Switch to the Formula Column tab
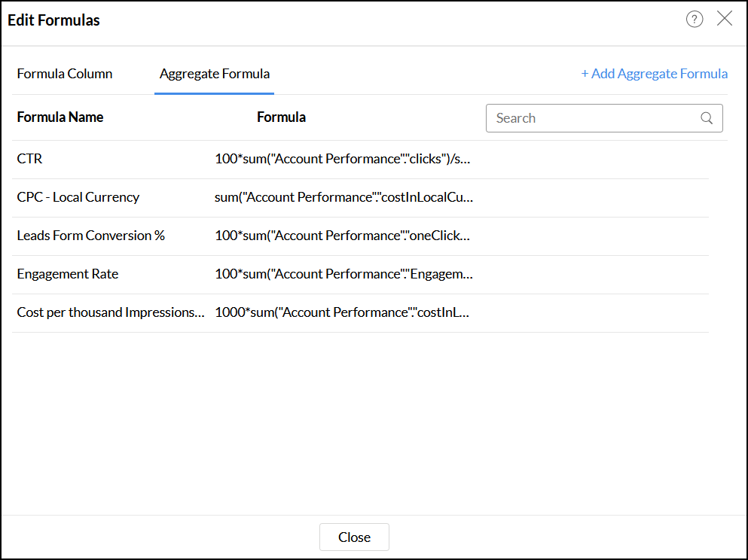Viewport: 748px width, 560px height. click(65, 74)
